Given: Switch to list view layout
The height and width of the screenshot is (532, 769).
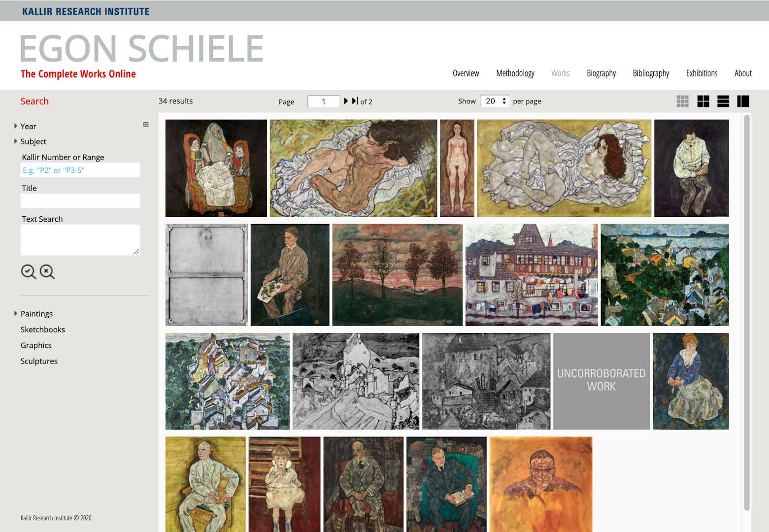Looking at the screenshot, I should click(723, 101).
